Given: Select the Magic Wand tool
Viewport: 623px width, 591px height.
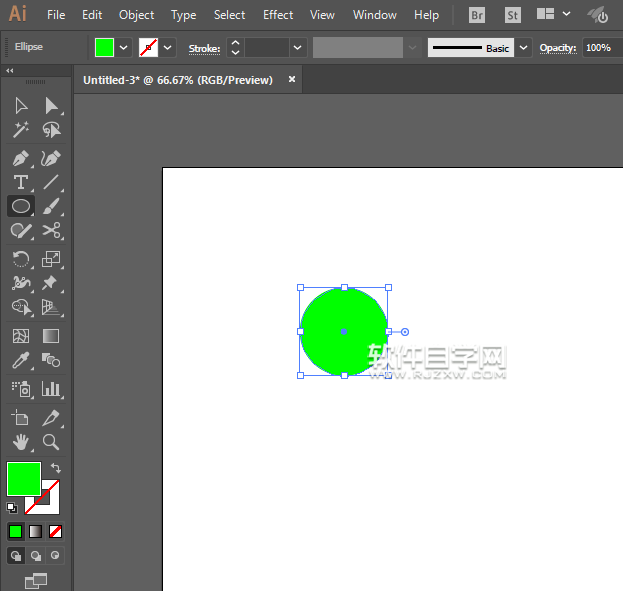Looking at the screenshot, I should click(20, 130).
